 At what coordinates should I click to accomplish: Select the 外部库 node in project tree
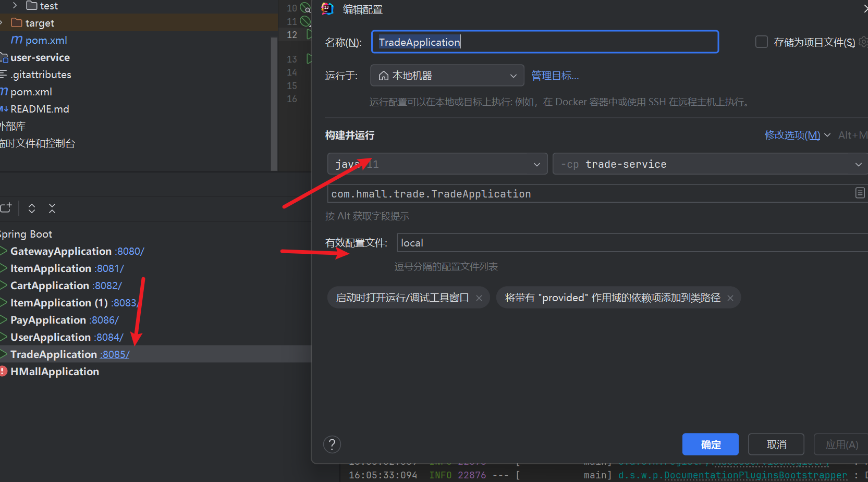point(13,126)
